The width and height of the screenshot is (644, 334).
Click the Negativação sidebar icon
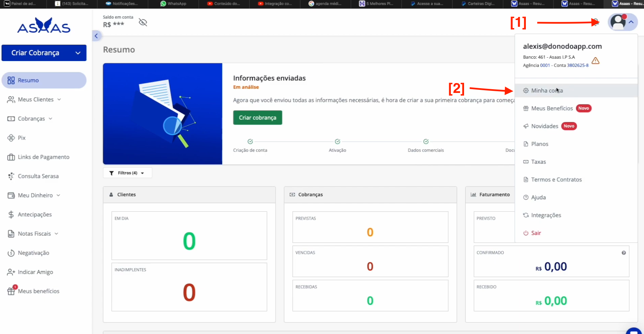coord(11,253)
